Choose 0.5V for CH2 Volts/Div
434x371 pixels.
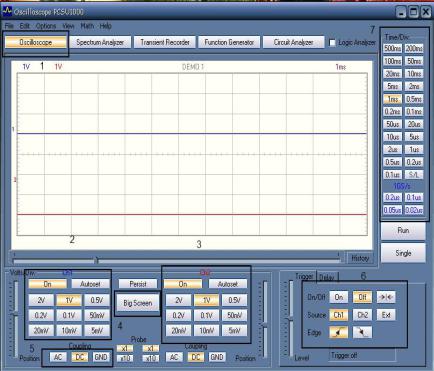(234, 300)
